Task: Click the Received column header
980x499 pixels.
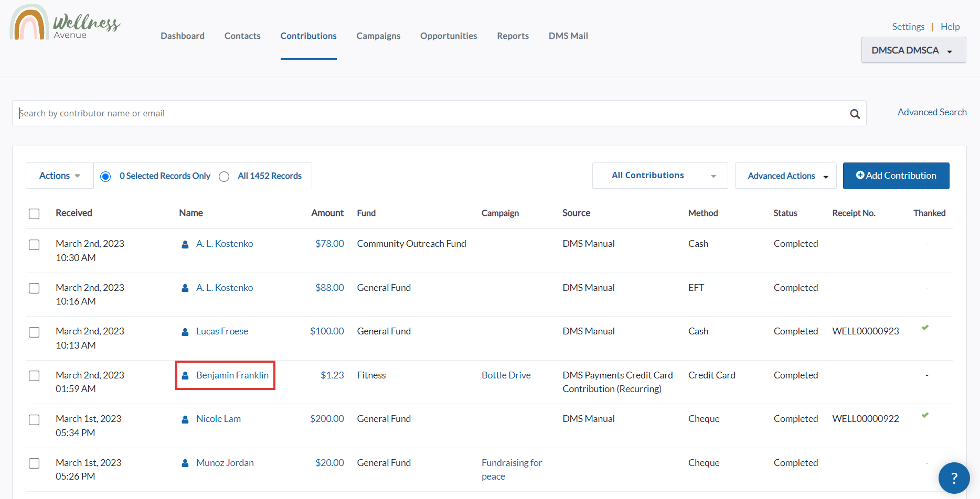Action: pos(74,213)
